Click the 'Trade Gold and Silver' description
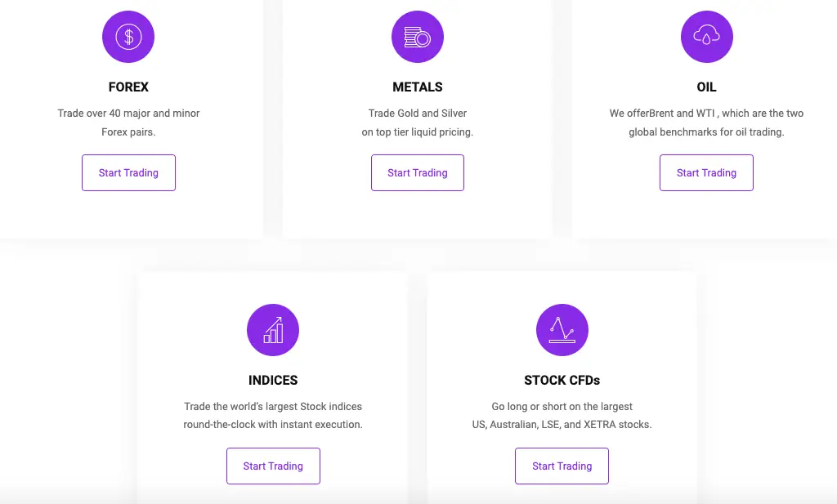Viewport: 837px width, 504px height. click(418, 113)
